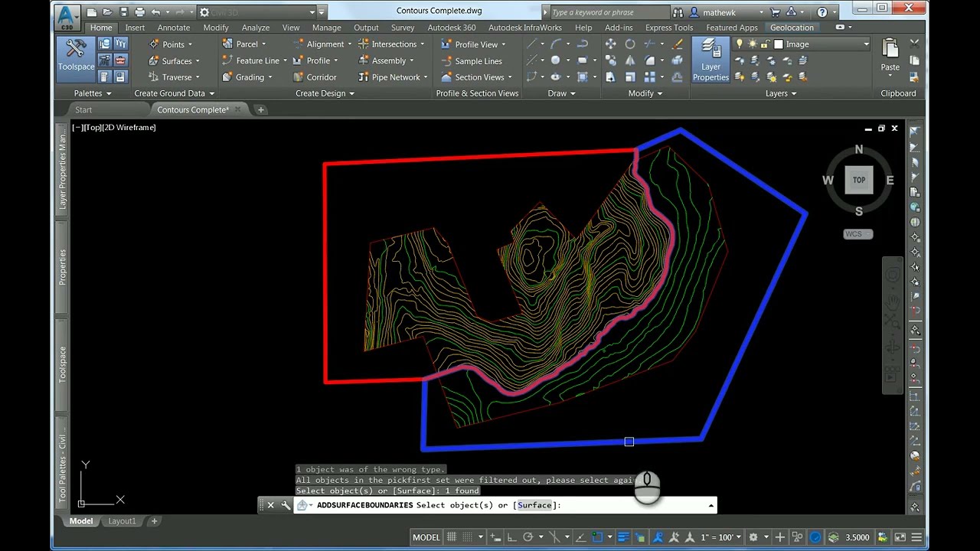Image resolution: width=980 pixels, height=551 pixels.
Task: Click the Sample Lines tool
Action: [x=472, y=61]
